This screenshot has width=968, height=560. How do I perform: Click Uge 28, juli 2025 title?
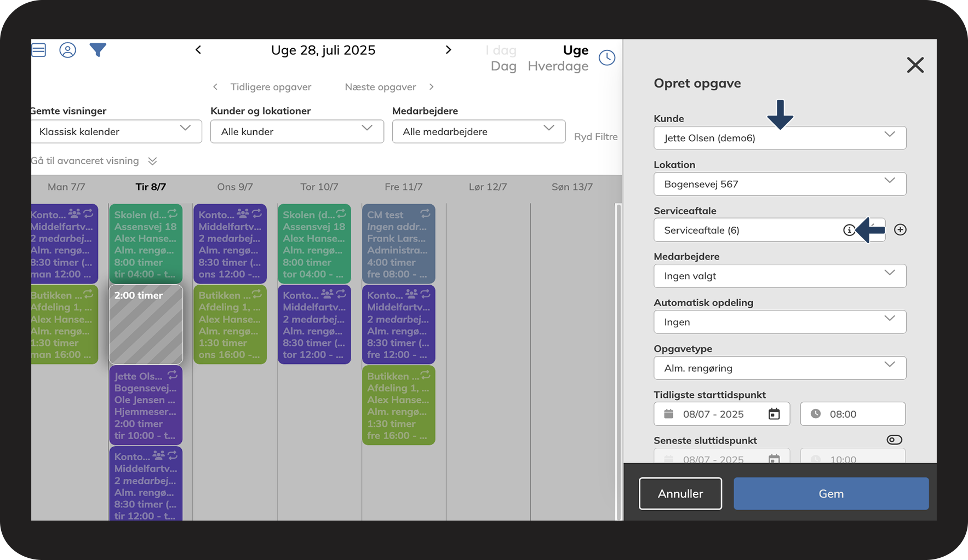[323, 50]
